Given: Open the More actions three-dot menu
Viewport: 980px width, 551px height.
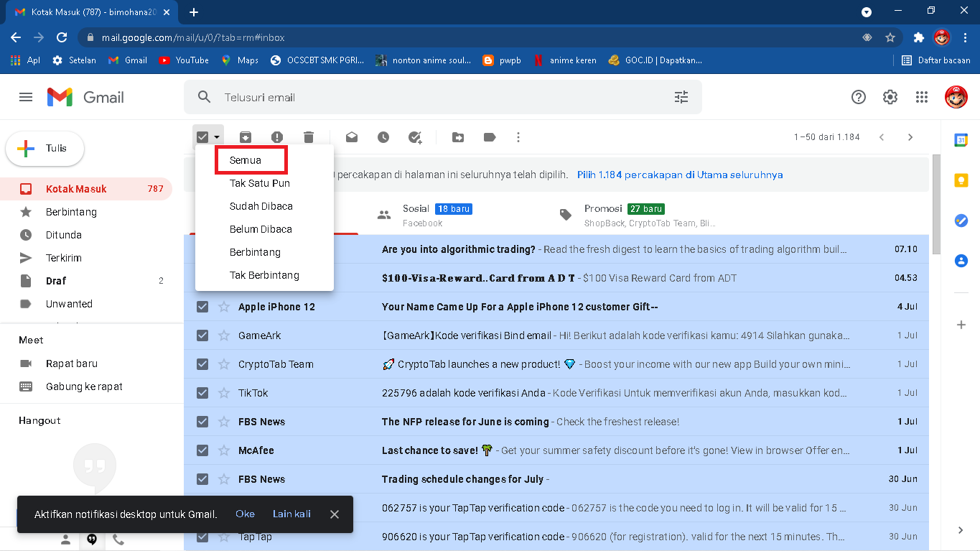Looking at the screenshot, I should (518, 137).
